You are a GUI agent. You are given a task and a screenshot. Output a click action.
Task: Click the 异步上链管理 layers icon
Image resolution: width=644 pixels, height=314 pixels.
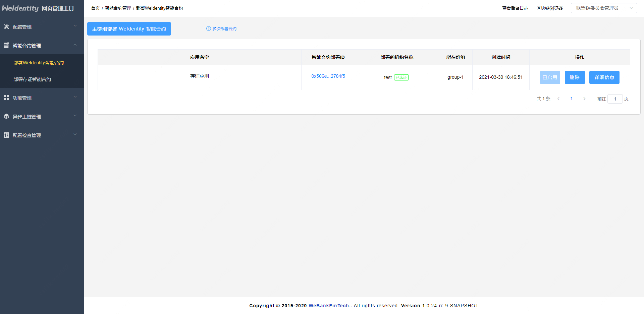[x=6, y=116]
